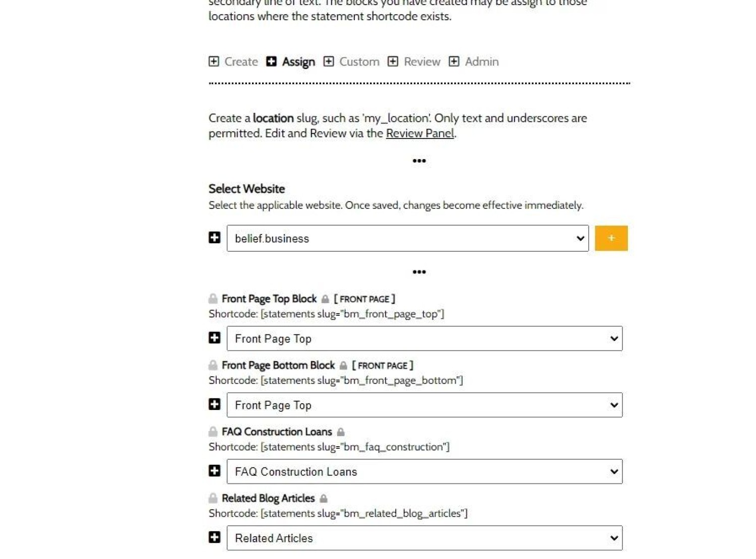Click plus icon beside Related Articles dropdown
Viewport: 756px width, 559px height.
[215, 537]
